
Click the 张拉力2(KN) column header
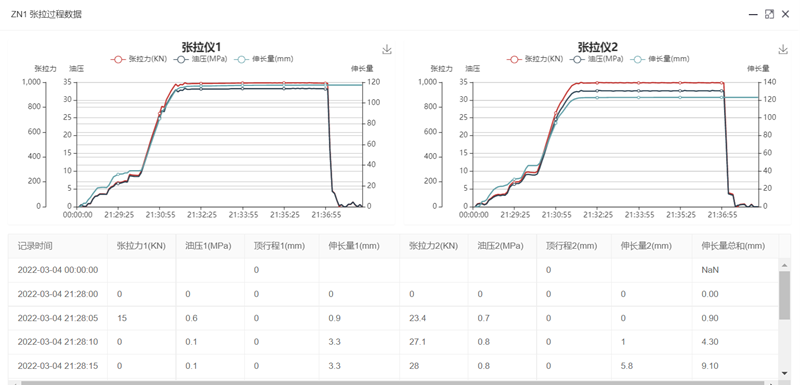pos(434,246)
